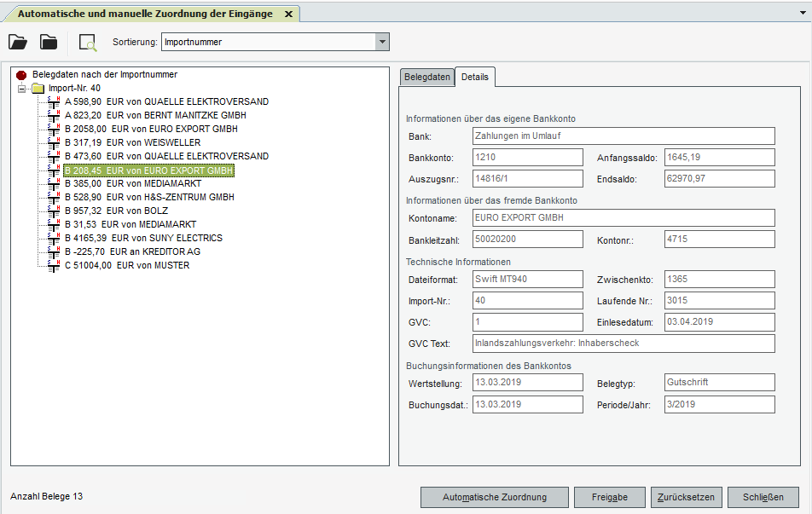Click the entry icon beside B 957,32 BOLZ
This screenshot has width=812, height=514.
54,211
